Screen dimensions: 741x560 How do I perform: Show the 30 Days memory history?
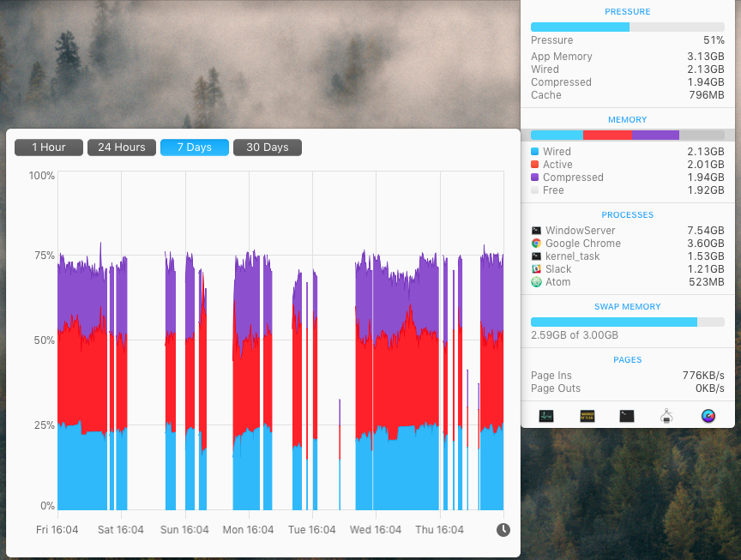pos(268,148)
